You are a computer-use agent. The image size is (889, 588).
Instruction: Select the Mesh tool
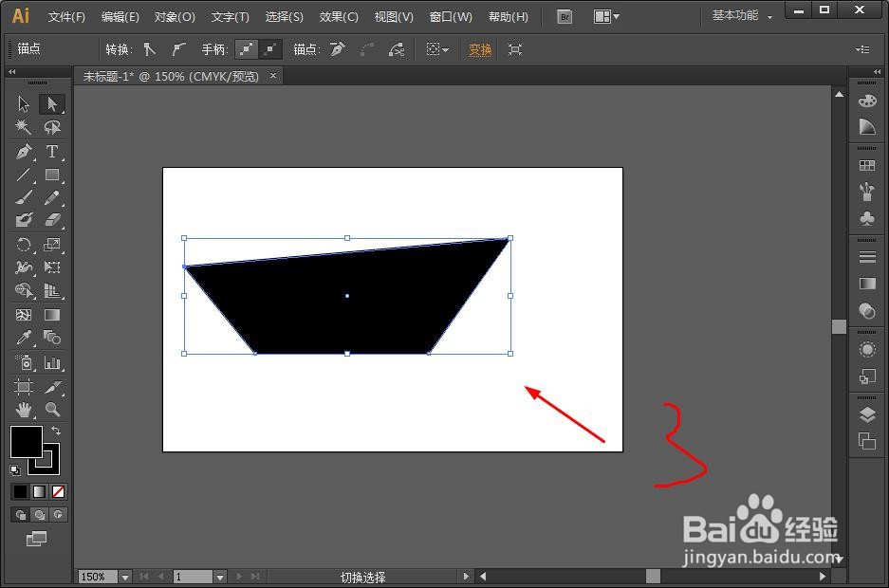(24, 315)
